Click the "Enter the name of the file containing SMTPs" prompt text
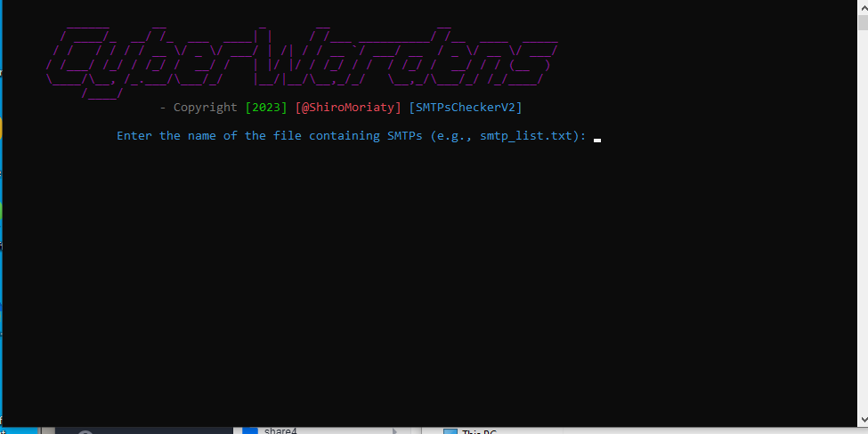The image size is (868, 434). coord(352,135)
